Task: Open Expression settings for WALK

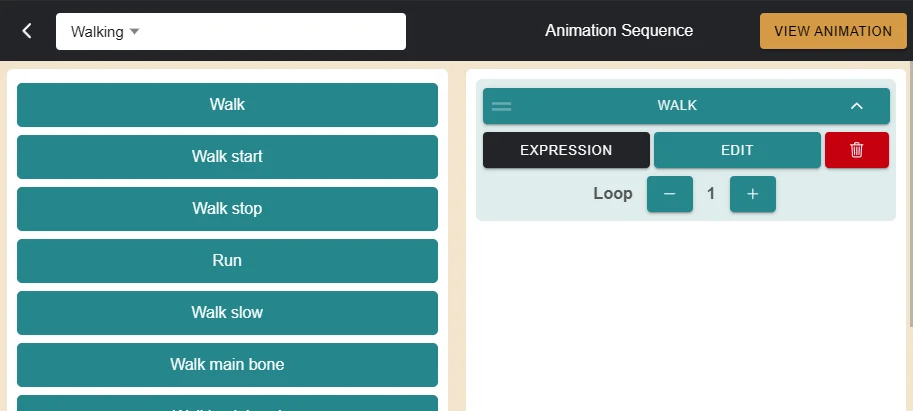Action: coord(566,150)
